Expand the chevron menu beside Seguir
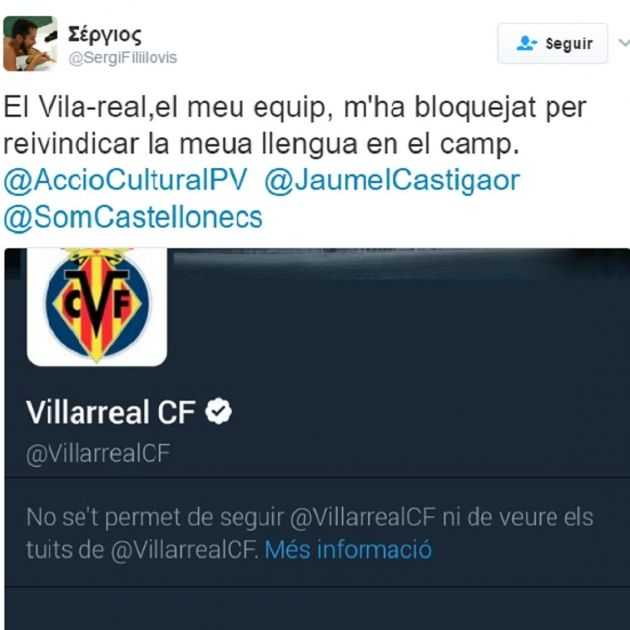 [624, 43]
